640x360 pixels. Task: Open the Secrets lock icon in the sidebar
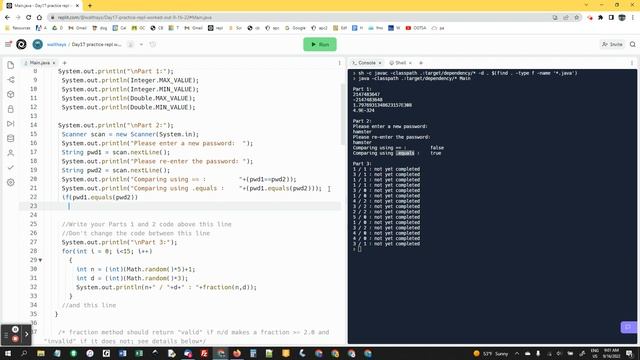coord(11,109)
